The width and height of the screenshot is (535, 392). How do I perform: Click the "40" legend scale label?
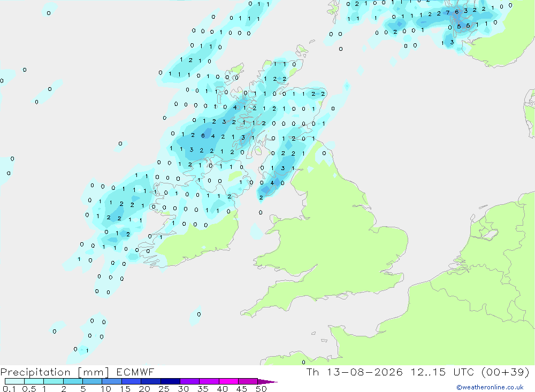tap(222, 389)
